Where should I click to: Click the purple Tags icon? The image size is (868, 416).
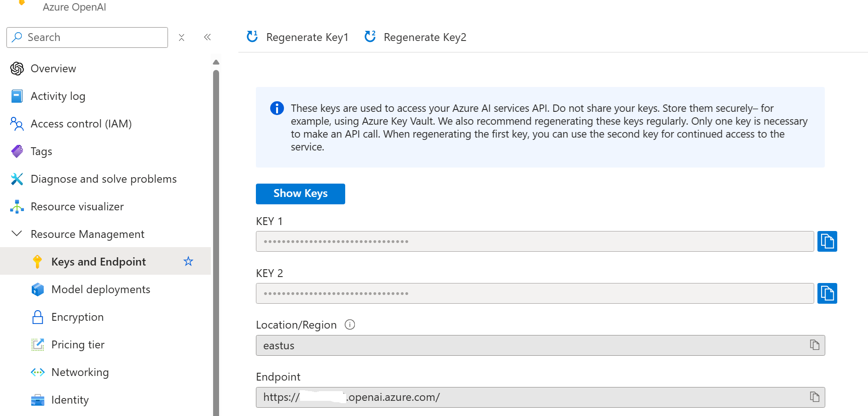pos(17,151)
